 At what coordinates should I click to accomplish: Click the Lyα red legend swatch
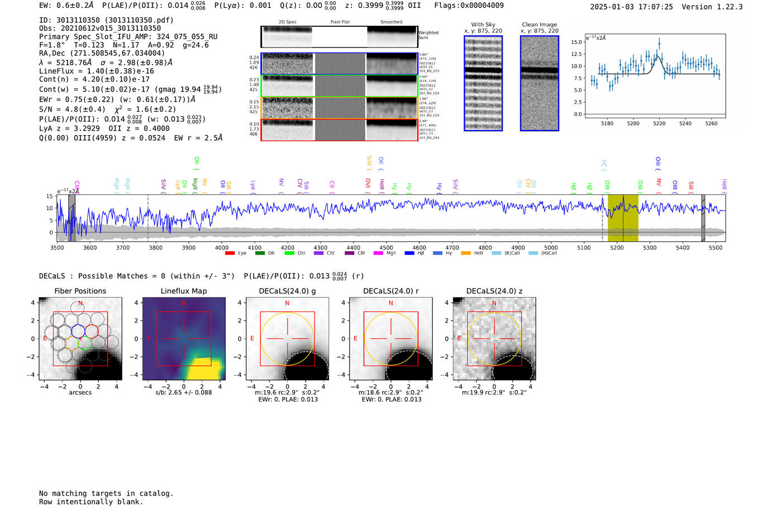coord(230,253)
